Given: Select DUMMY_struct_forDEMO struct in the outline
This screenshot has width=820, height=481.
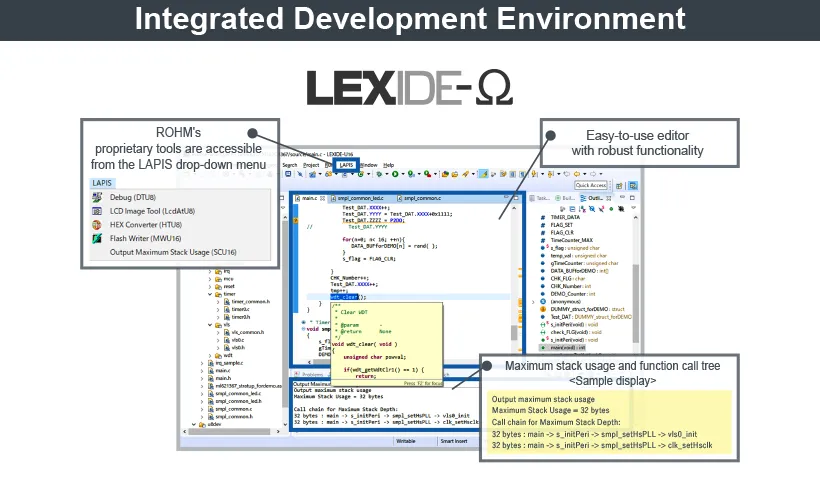Looking at the screenshot, I should pos(587,309).
